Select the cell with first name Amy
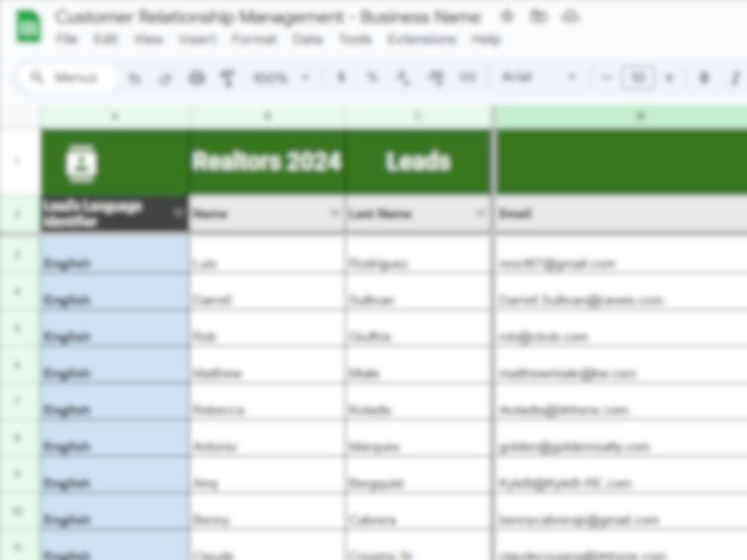This screenshot has height=560, width=747. [x=267, y=475]
